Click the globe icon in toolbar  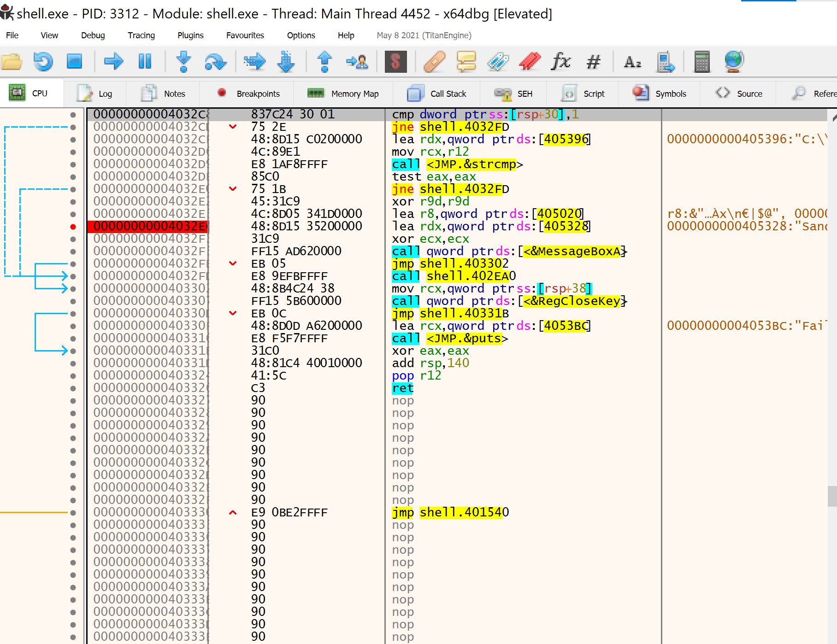coord(734,61)
